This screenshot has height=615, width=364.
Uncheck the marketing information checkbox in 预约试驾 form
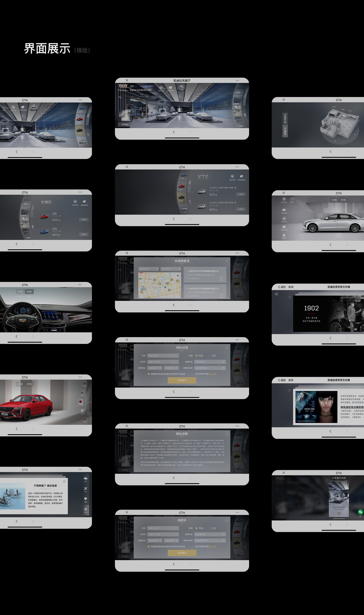149,374
